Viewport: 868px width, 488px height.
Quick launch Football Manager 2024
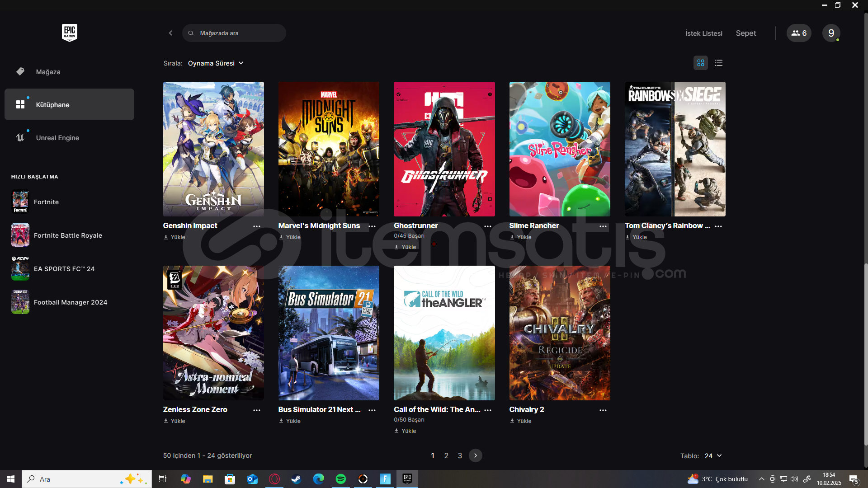69,302
